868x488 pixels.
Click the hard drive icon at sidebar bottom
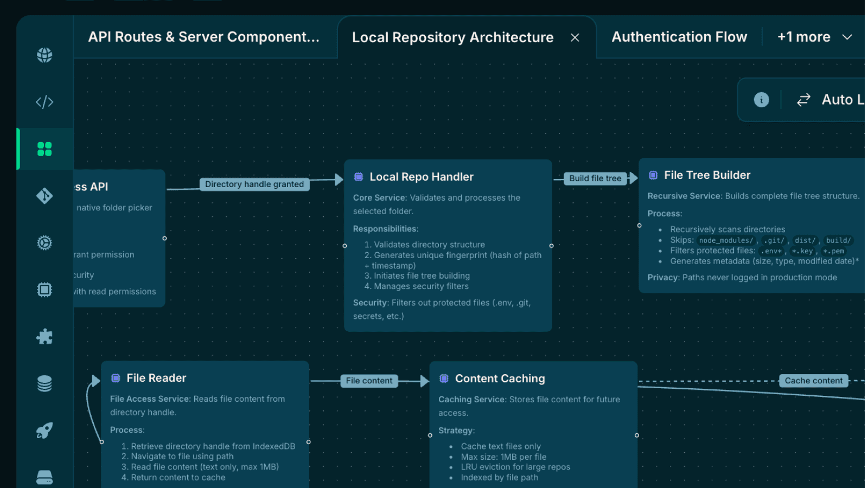pyautogui.click(x=44, y=476)
